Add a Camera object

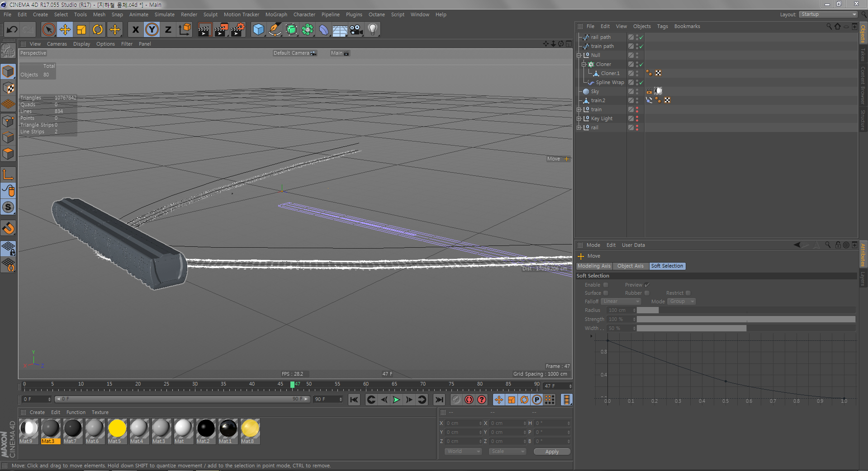356,30
